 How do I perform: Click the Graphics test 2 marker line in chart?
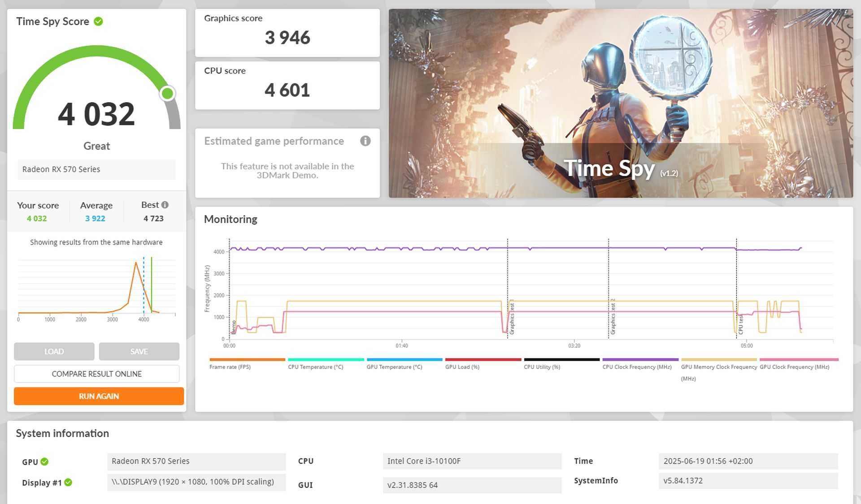pyautogui.click(x=609, y=289)
